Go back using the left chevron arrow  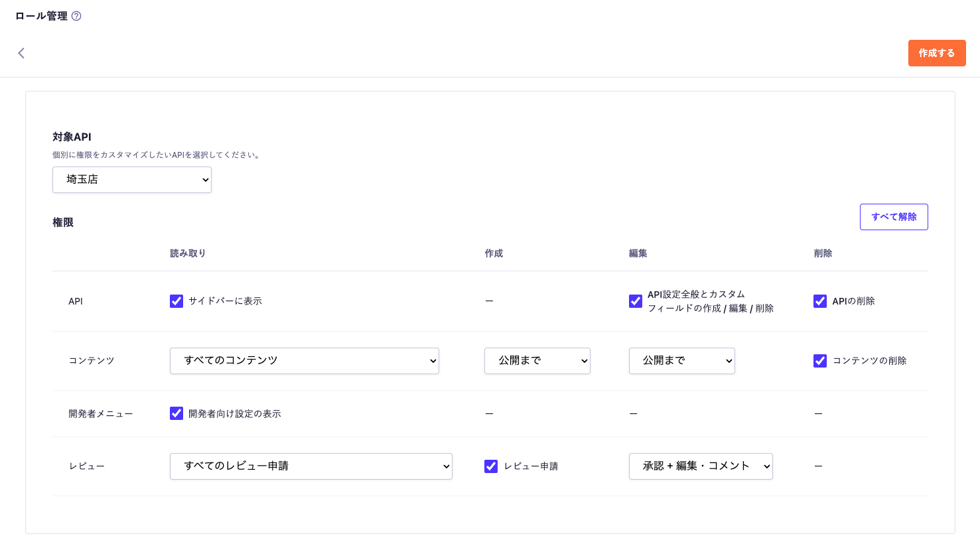pyautogui.click(x=21, y=53)
